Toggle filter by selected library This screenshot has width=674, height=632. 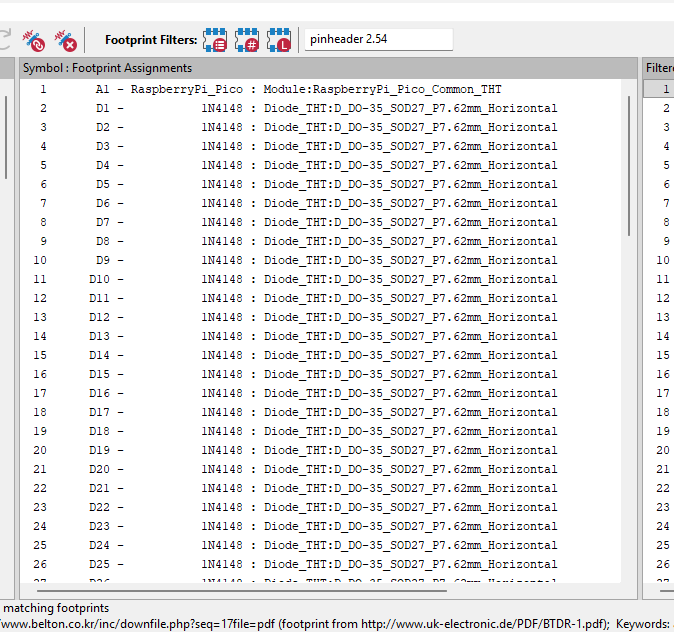[280, 40]
